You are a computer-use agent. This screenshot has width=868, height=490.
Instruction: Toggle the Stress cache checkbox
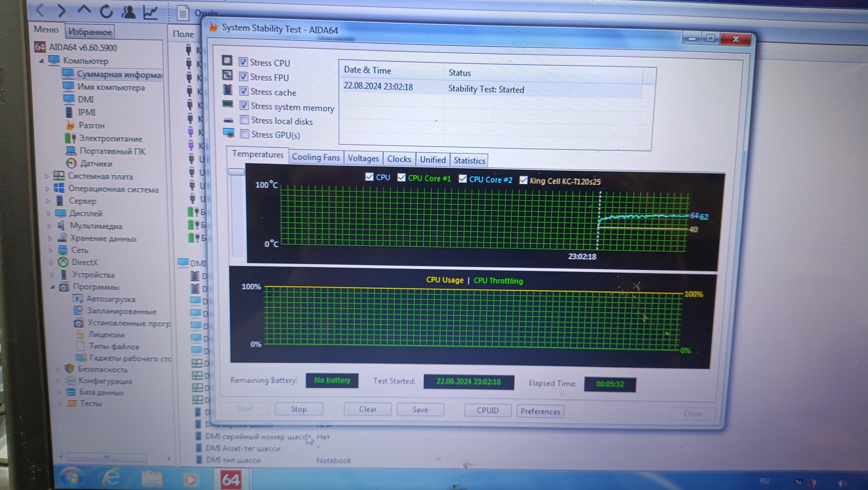pyautogui.click(x=244, y=91)
